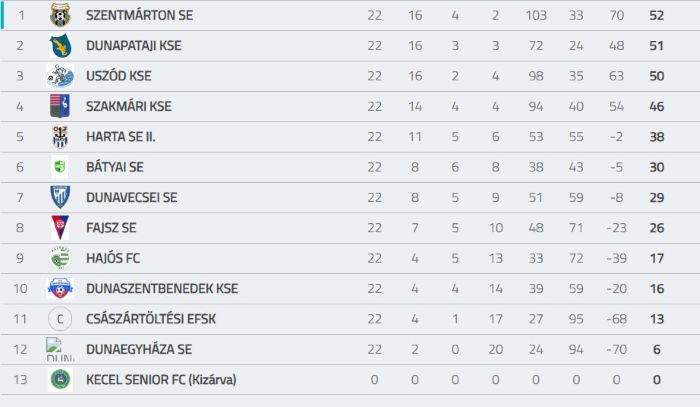This screenshot has width=700, height=407.
Task: Click the Harta SE II. crest
Action: (x=60, y=137)
